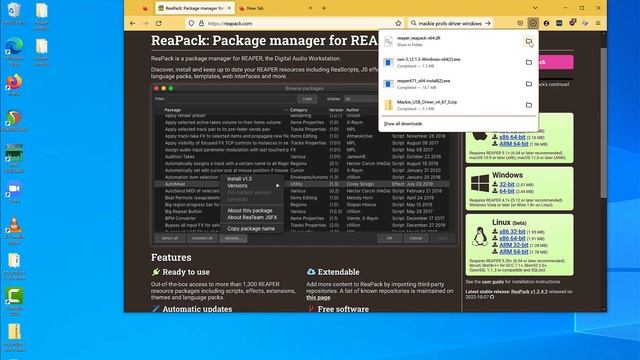This screenshot has width=640, height=360.
Task: Download Linux x86 64-bit ReaPack
Action: click(x=512, y=238)
